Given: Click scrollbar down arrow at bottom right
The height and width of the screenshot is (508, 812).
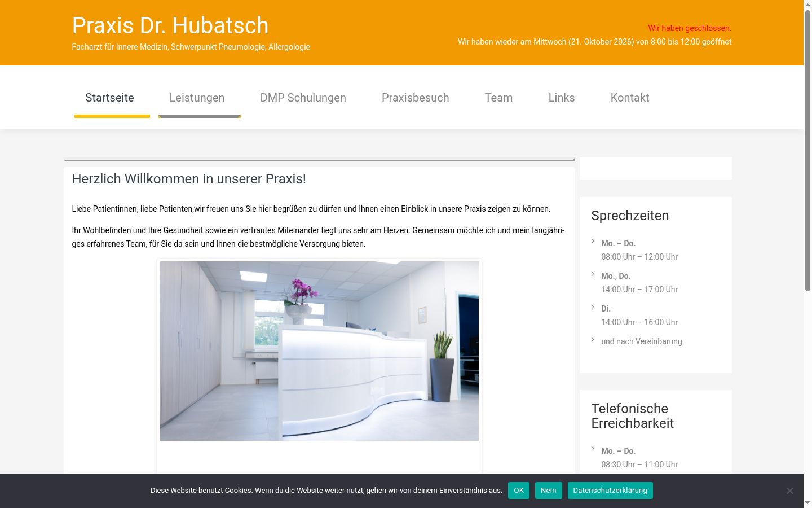Looking at the screenshot, I should pyautogui.click(x=807, y=502).
